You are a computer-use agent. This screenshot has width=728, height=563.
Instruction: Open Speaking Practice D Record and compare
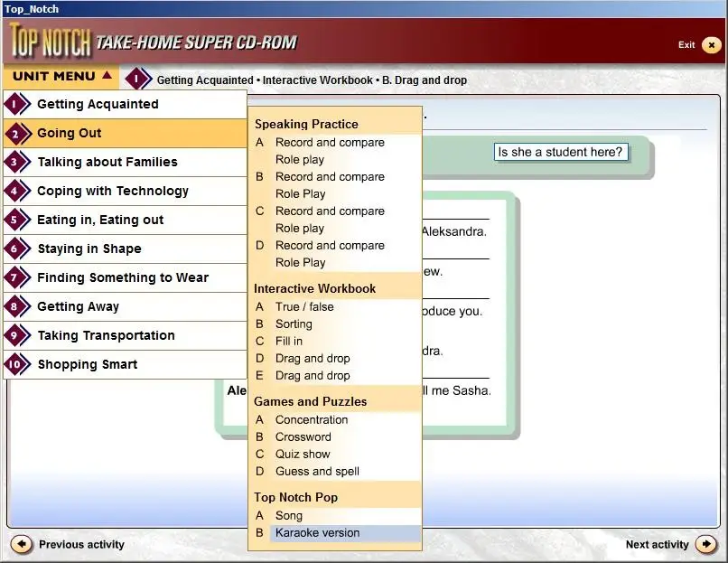(x=330, y=245)
